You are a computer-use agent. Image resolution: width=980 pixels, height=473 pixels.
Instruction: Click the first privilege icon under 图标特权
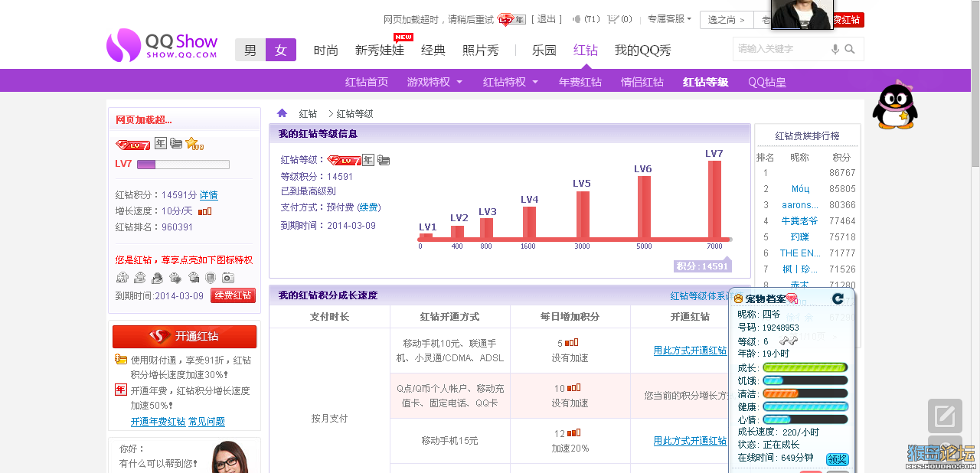(122, 278)
